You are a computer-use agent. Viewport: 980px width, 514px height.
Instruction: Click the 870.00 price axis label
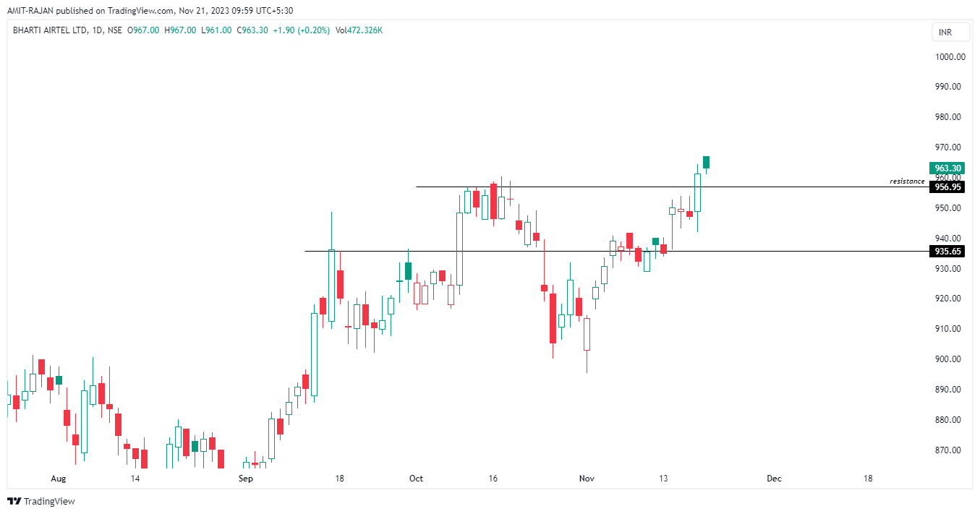click(948, 450)
